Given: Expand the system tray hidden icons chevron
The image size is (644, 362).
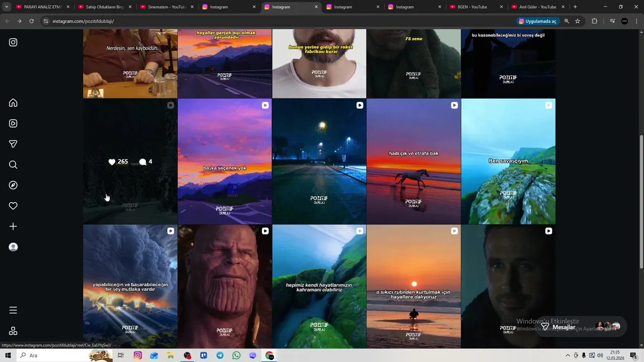Looking at the screenshot, I should (x=568, y=355).
